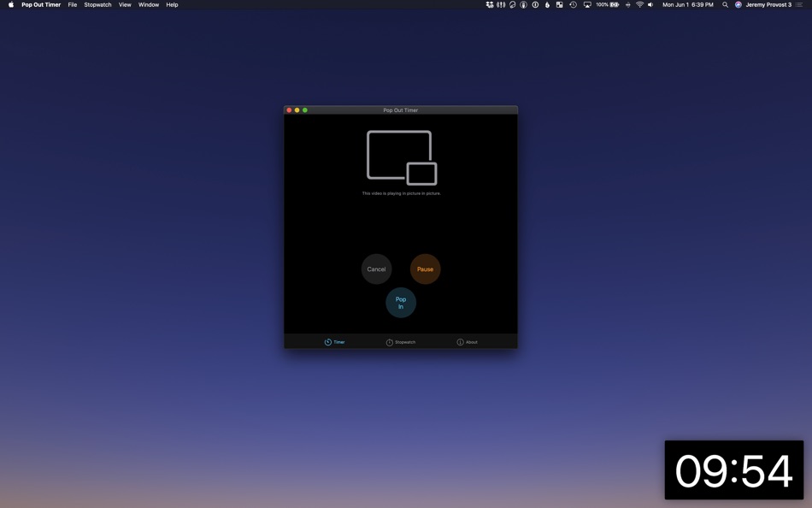
Task: Click the Dropbox menu bar icon
Action: pyautogui.click(x=490, y=4)
